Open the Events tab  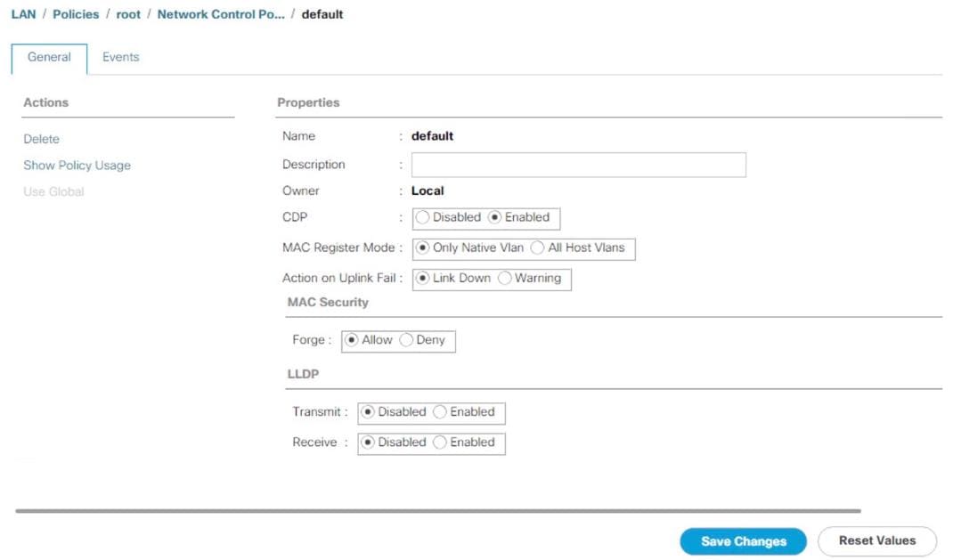coord(120,57)
